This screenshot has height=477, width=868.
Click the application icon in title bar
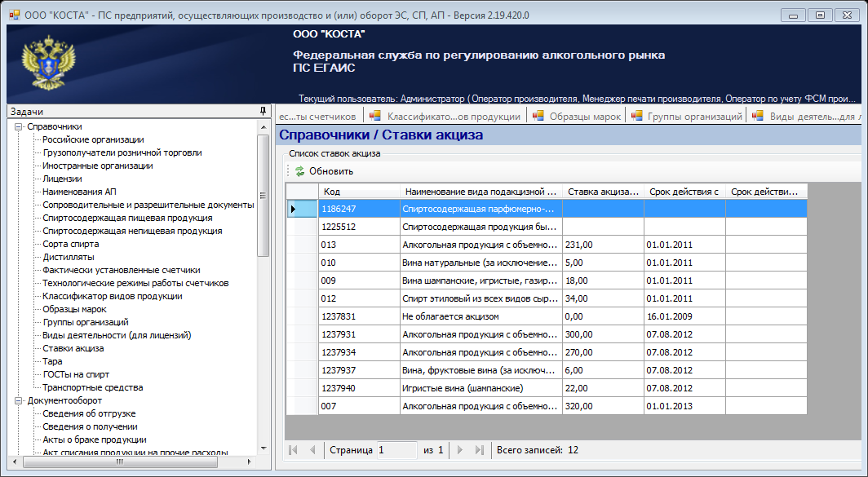click(15, 15)
